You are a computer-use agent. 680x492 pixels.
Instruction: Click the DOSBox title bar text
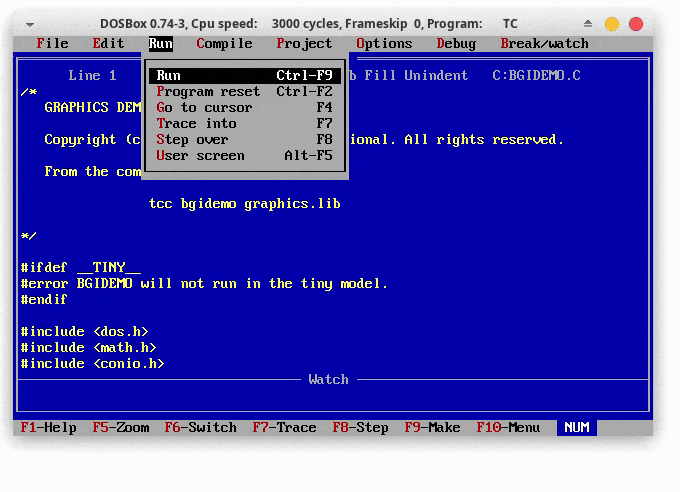[x=309, y=23]
